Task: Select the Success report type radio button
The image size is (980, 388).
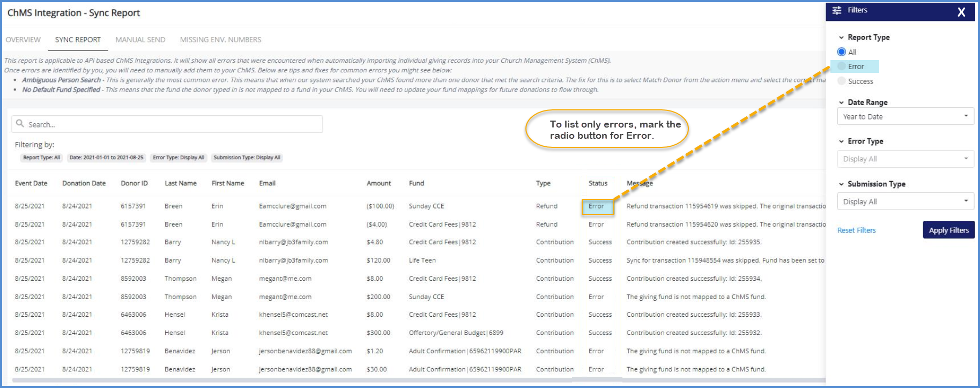Action: (842, 81)
